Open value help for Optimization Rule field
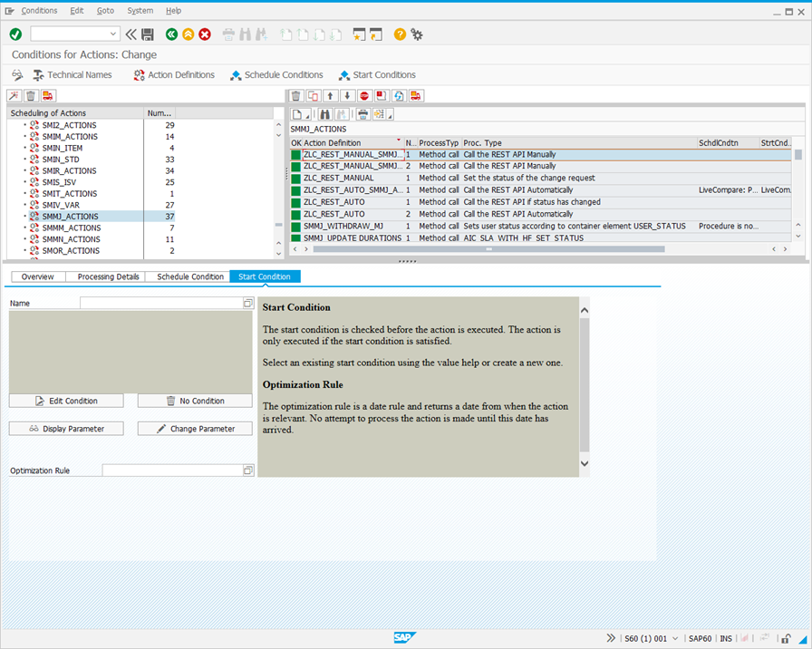The height and width of the screenshot is (649, 812). click(x=248, y=470)
